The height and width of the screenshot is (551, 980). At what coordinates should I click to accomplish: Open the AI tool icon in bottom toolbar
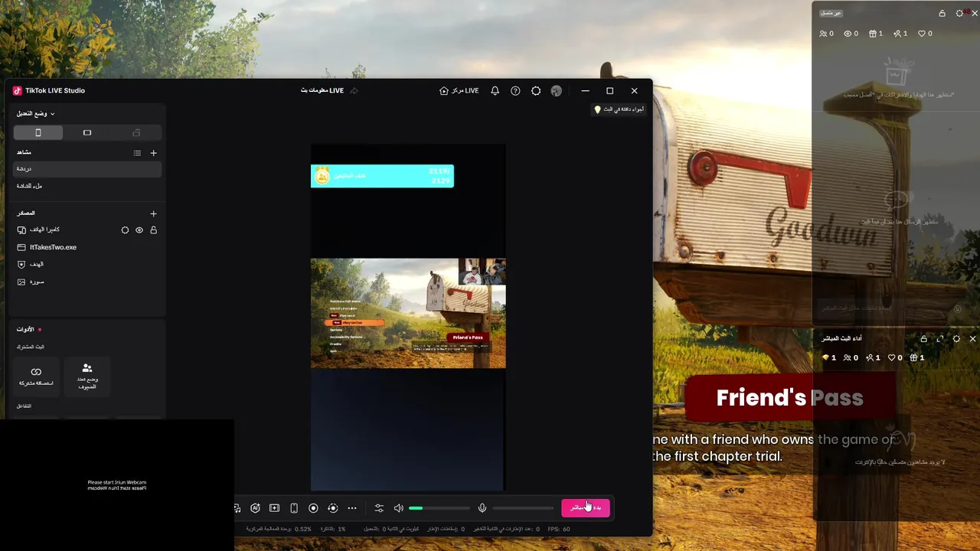[256, 508]
